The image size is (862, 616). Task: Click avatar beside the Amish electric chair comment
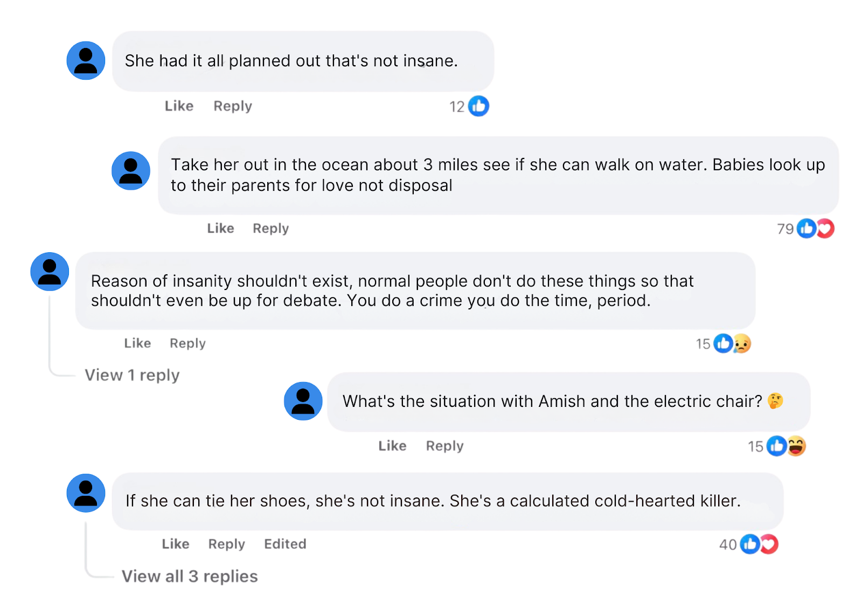(303, 401)
